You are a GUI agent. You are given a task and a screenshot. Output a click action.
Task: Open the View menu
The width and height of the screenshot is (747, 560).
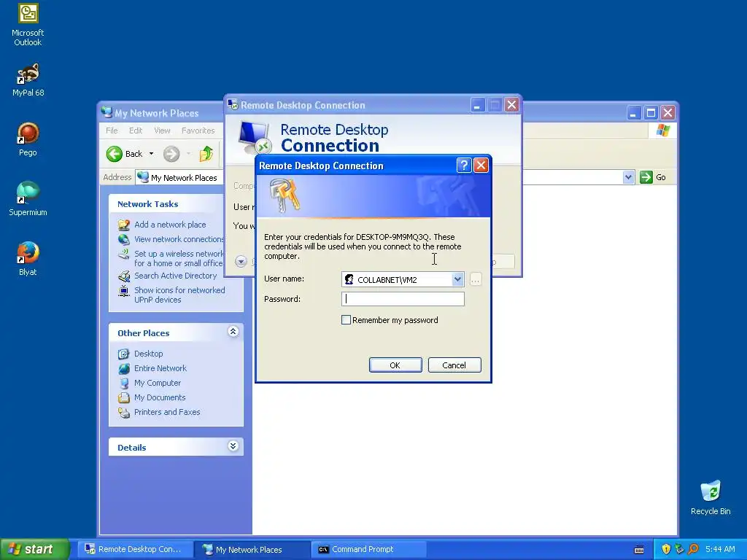click(162, 131)
